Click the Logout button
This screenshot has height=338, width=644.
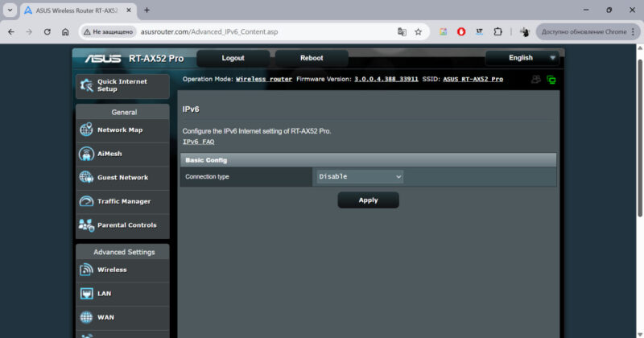233,58
